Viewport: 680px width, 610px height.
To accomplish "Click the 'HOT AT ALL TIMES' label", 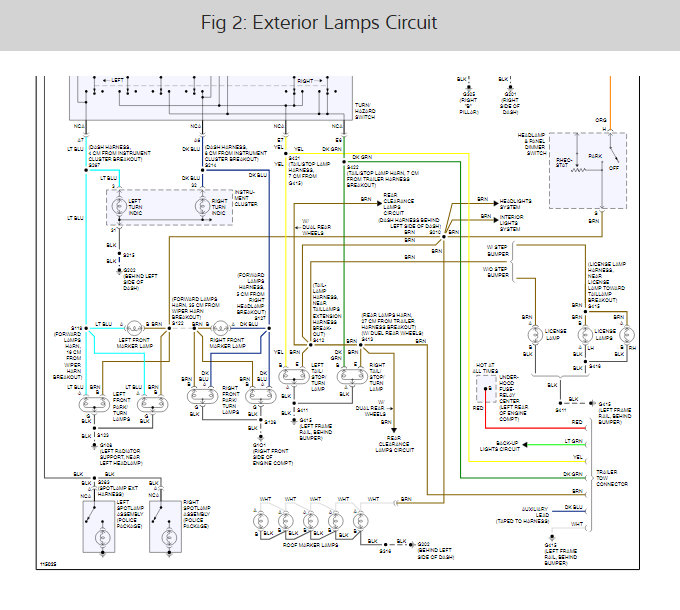I will point(485,368).
